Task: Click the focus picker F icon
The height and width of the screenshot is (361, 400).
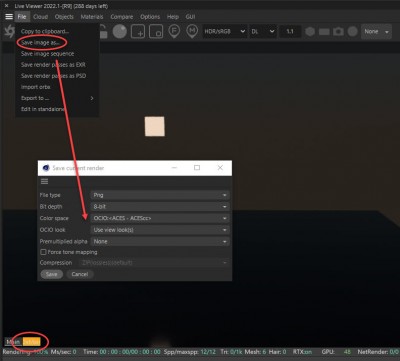Action: point(174,31)
